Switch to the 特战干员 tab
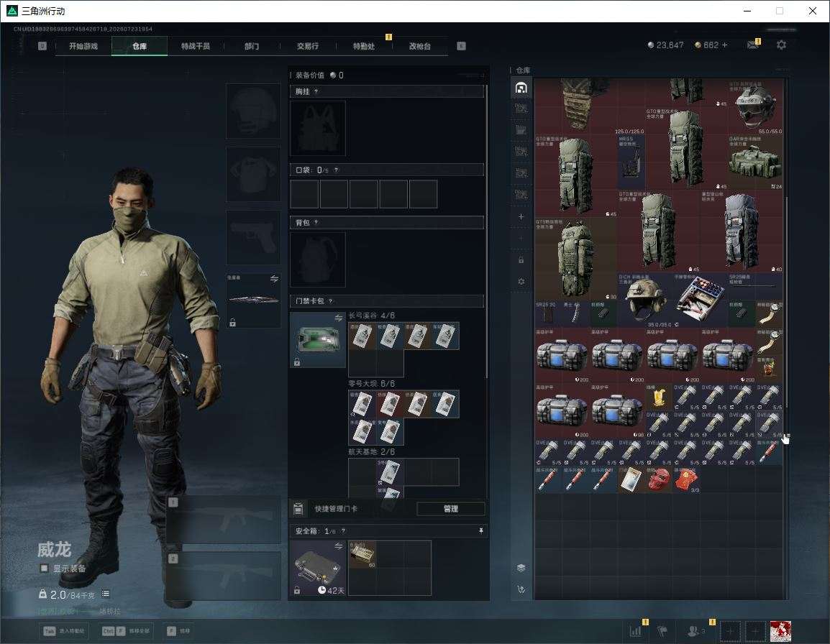The height and width of the screenshot is (644, 830). (196, 46)
